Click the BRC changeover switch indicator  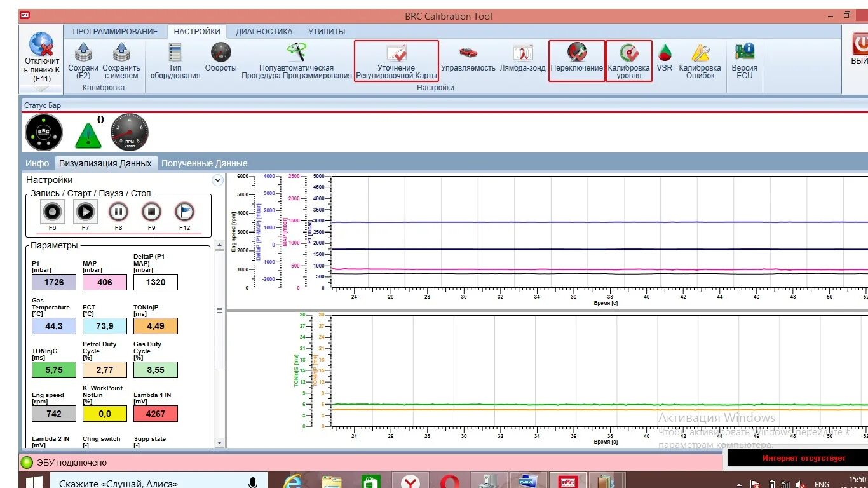44,132
